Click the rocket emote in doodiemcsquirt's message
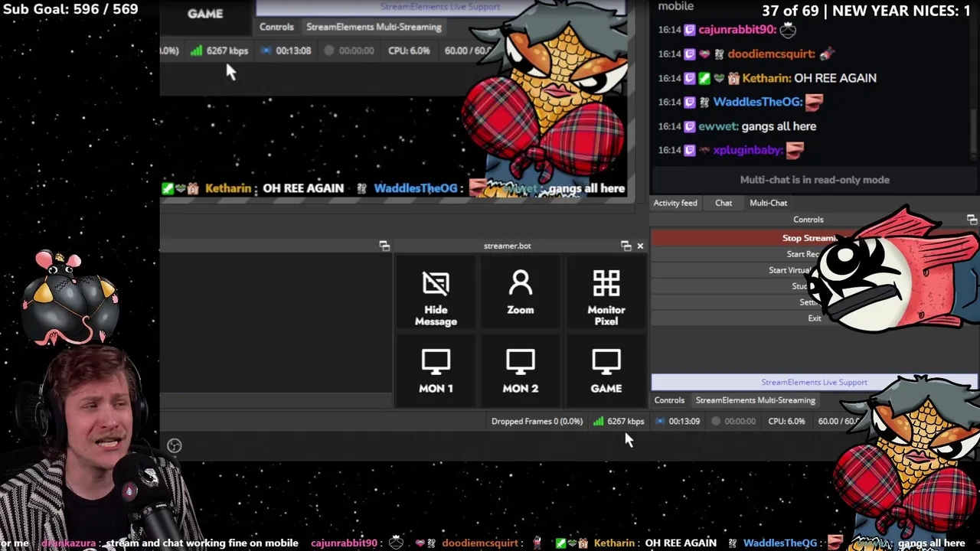Image resolution: width=980 pixels, height=551 pixels. tap(826, 54)
